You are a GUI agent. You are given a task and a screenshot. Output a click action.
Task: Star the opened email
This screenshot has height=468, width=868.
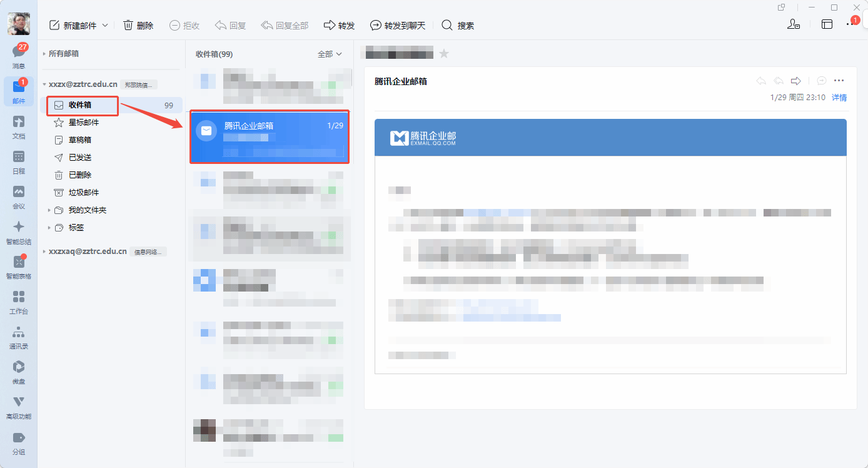[444, 54]
